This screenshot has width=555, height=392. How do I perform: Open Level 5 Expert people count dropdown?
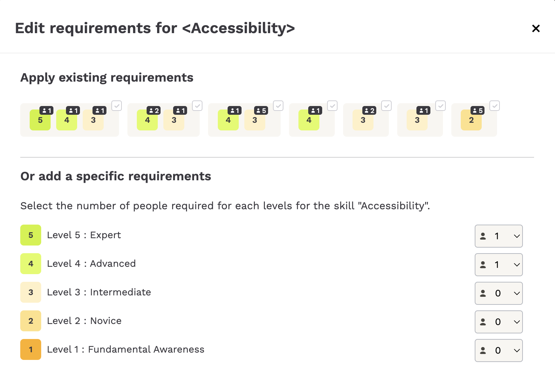pyautogui.click(x=498, y=236)
